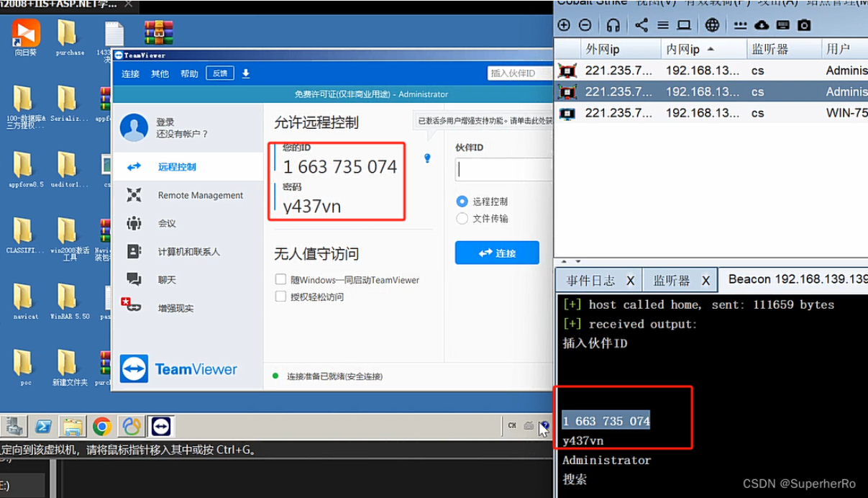Show the pivot graph via share-node icon
The image size is (868, 498).
[x=641, y=25]
